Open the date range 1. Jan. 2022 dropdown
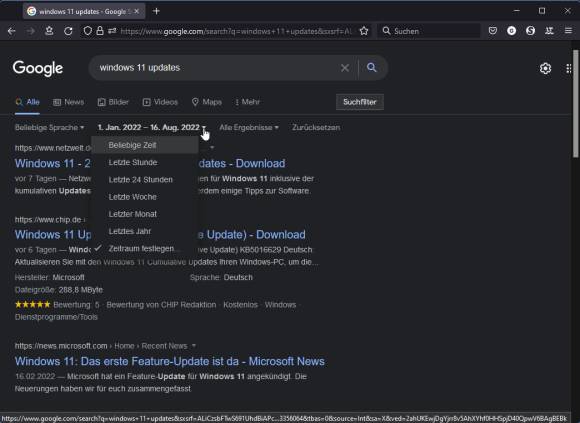Screen dimensions: 580x423 point(152,128)
